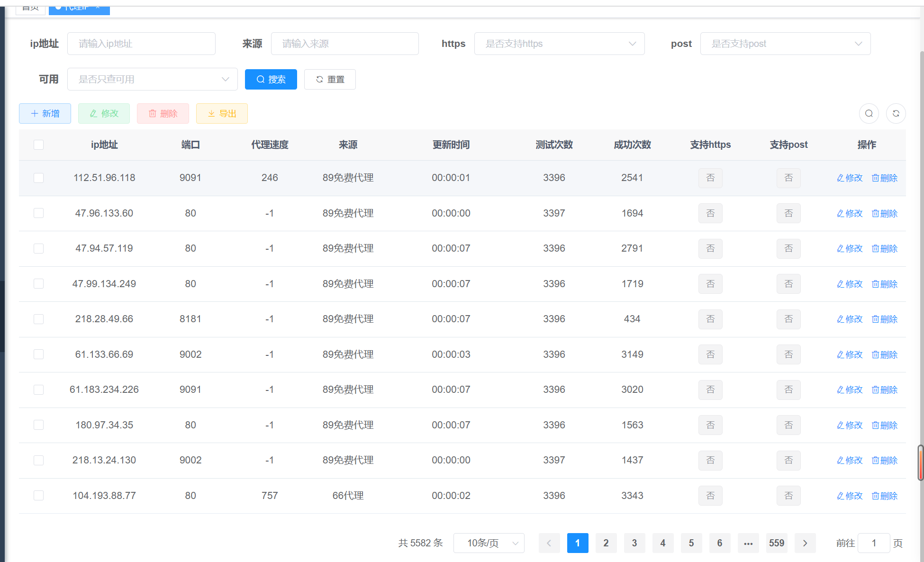Open the 是否支持post dropdown
The image size is (924, 562).
click(785, 44)
